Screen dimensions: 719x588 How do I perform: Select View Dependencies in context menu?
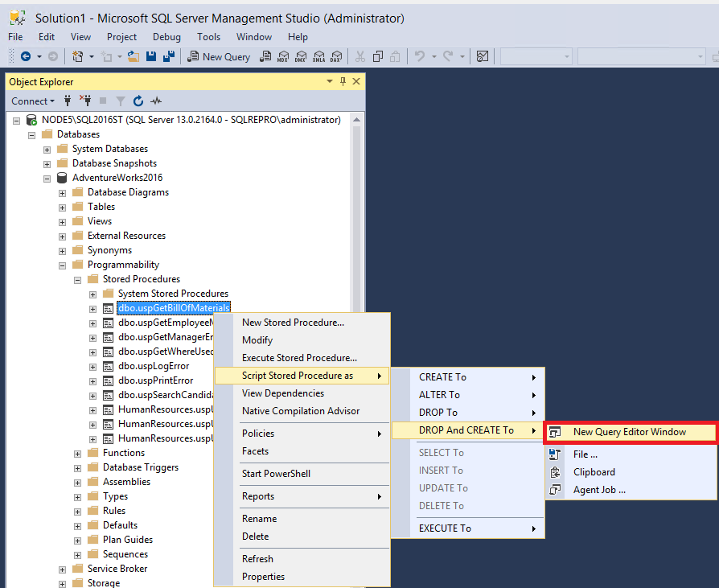pyautogui.click(x=302, y=393)
